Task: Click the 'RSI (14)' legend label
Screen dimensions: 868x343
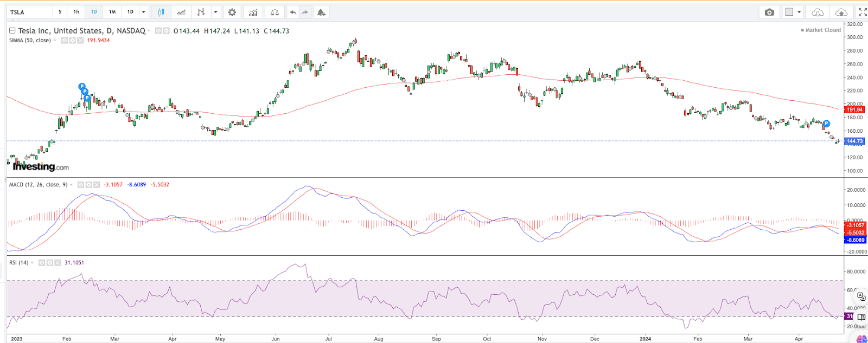Action: [18, 263]
